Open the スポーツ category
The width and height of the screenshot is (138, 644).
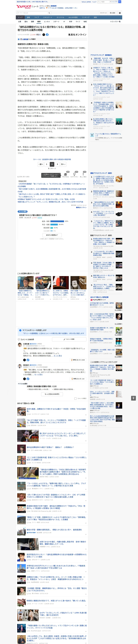tap(56, 21)
